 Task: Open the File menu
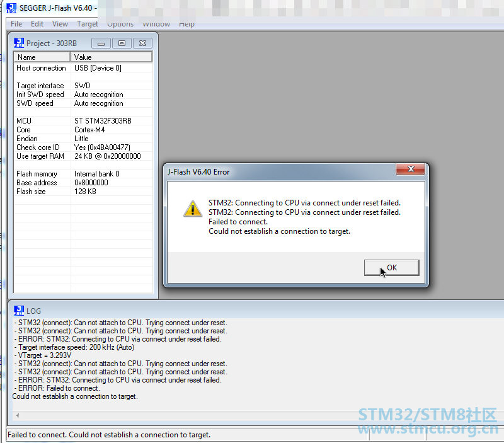point(16,24)
